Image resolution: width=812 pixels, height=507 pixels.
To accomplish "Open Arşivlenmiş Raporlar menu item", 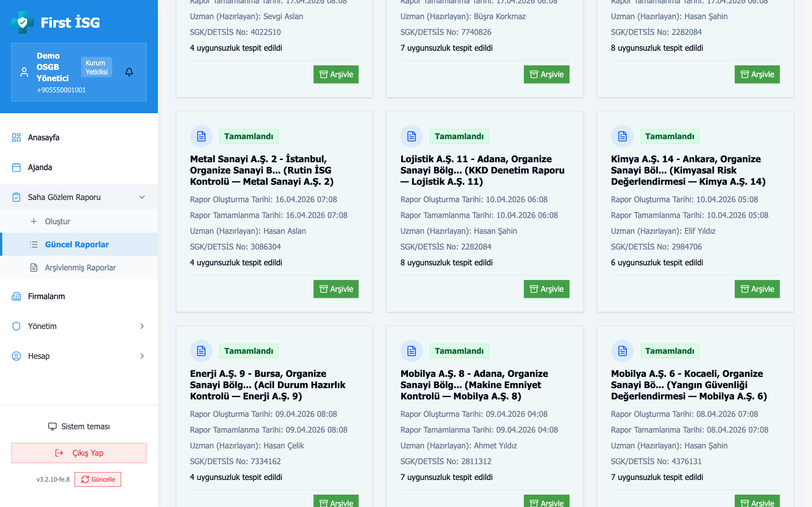I will click(80, 268).
